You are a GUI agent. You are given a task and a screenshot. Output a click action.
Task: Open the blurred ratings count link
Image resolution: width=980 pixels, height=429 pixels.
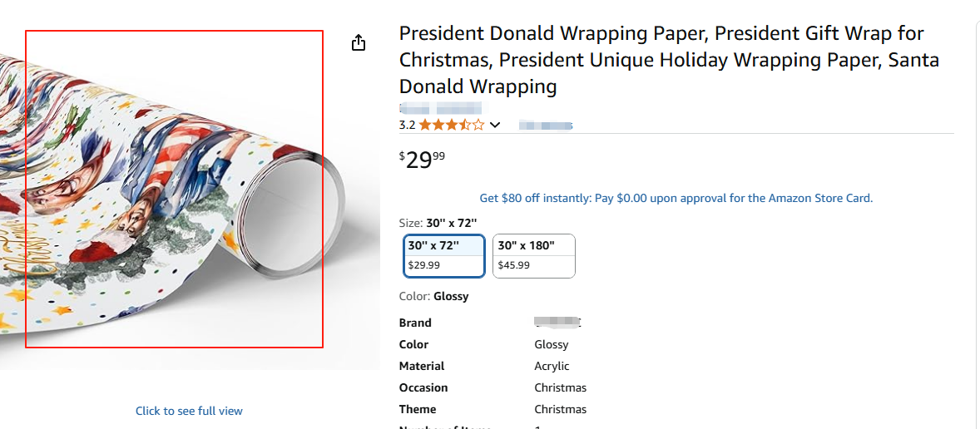tap(546, 126)
